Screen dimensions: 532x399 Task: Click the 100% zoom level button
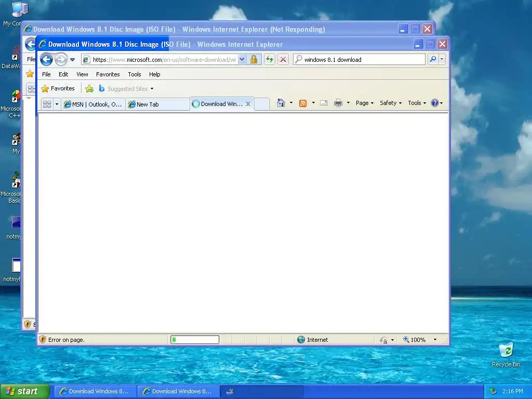click(414, 340)
